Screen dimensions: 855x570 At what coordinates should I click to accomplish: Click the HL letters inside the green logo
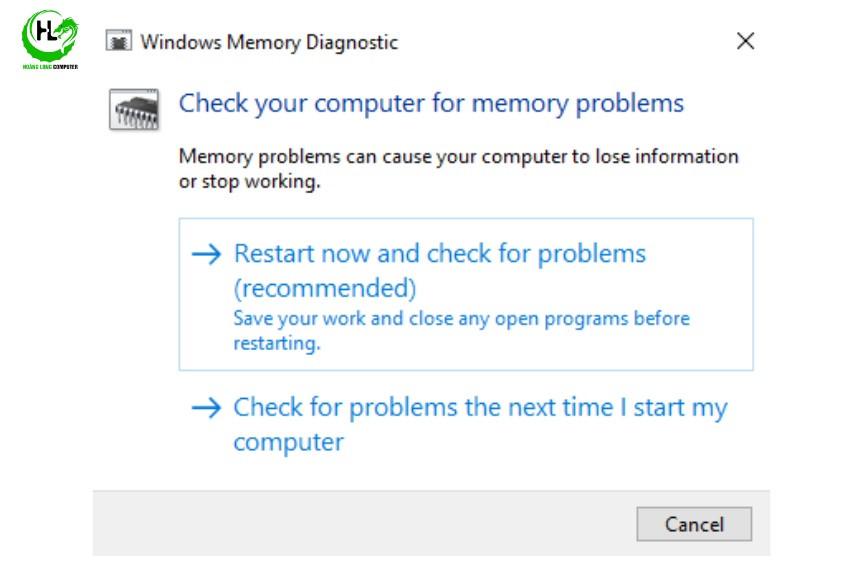click(46, 31)
